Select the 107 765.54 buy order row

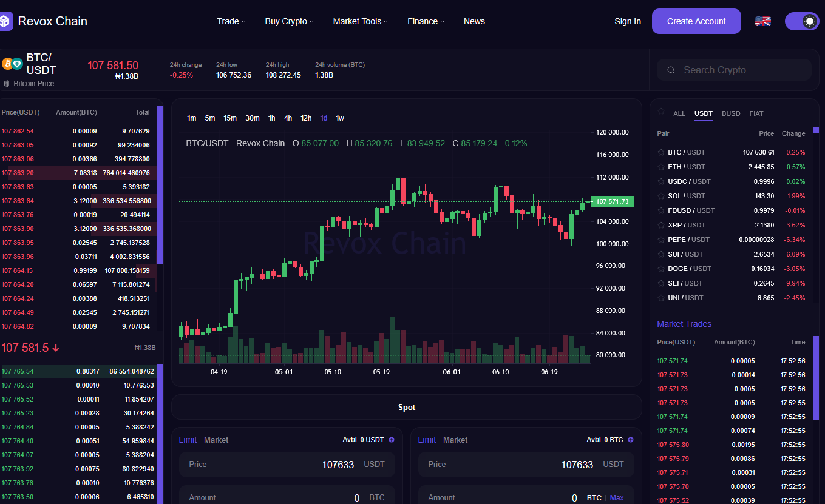[78, 371]
